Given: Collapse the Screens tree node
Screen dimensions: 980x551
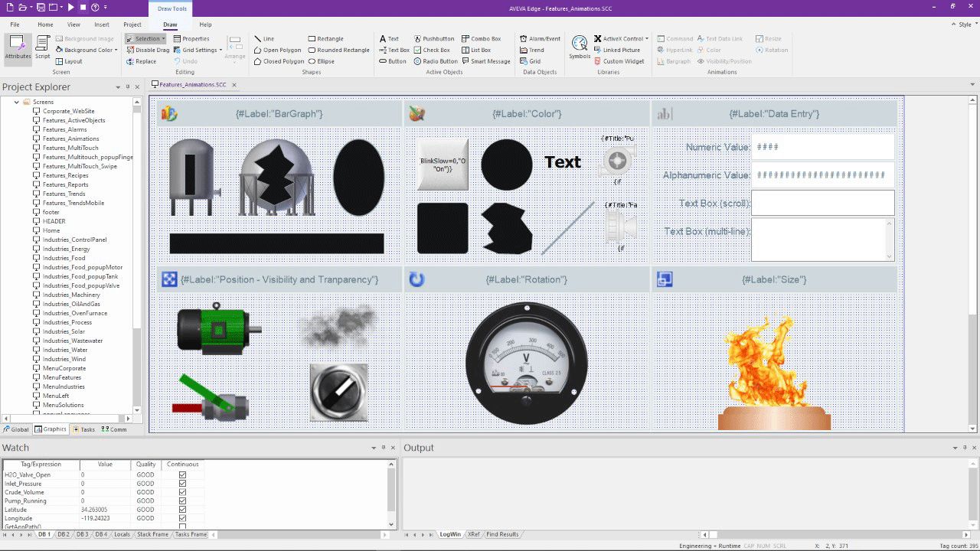Looking at the screenshot, I should pos(18,101).
